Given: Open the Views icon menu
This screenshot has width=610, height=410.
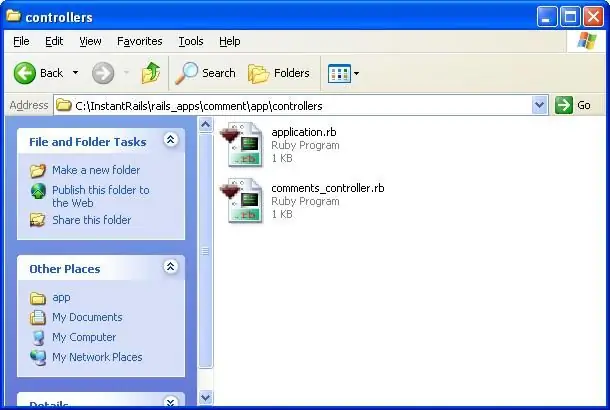Looking at the screenshot, I should pyautogui.click(x=343, y=73).
